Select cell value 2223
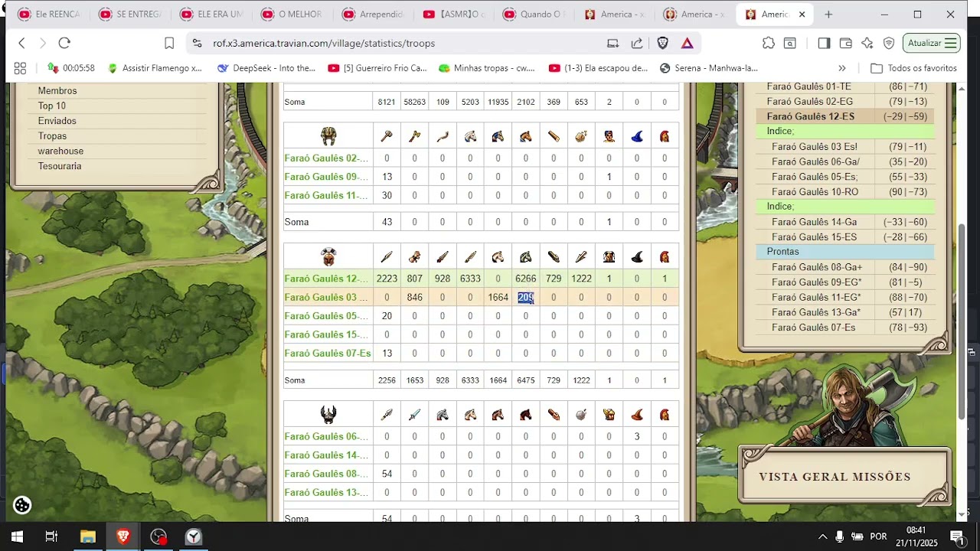This screenshot has height=551, width=980. click(x=387, y=279)
